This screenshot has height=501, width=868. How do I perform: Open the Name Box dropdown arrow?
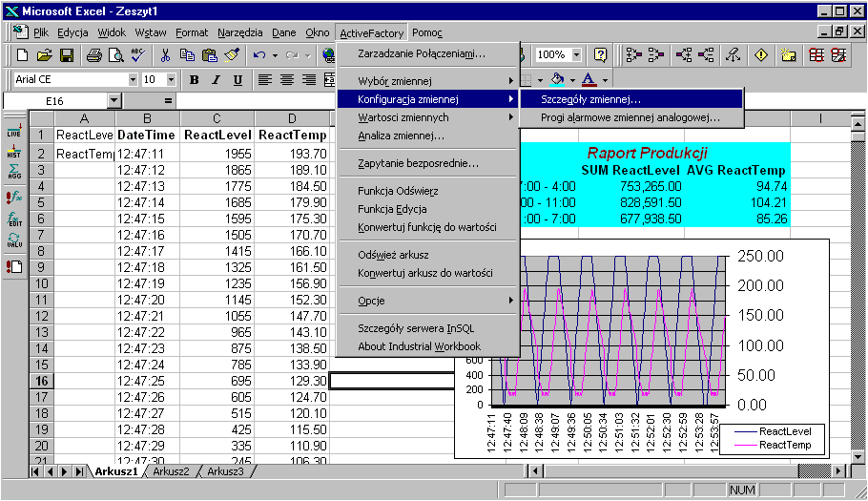coord(114,101)
